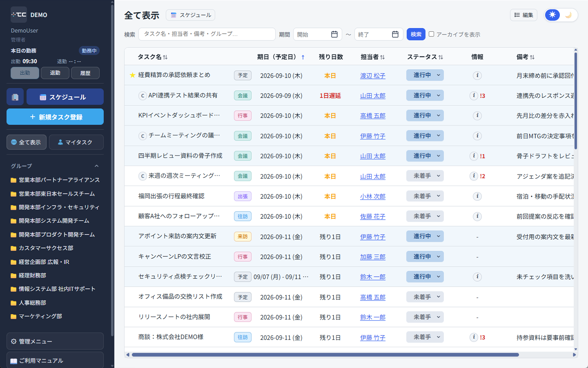Viewport: 588px width, 368px height.
Task: Focus the タスク名・担当者 search field
Action: click(207, 34)
